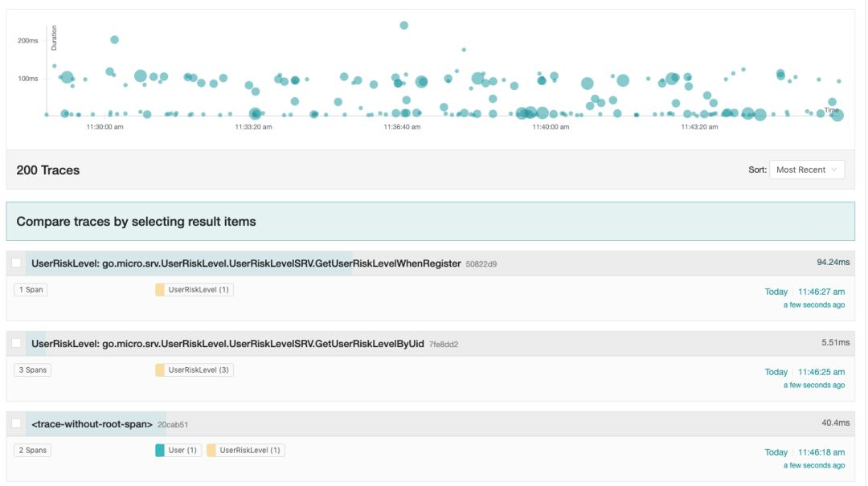Check the GetUserRiskLevelWhenRegister trace checkbox
868x486 pixels.
tap(16, 263)
